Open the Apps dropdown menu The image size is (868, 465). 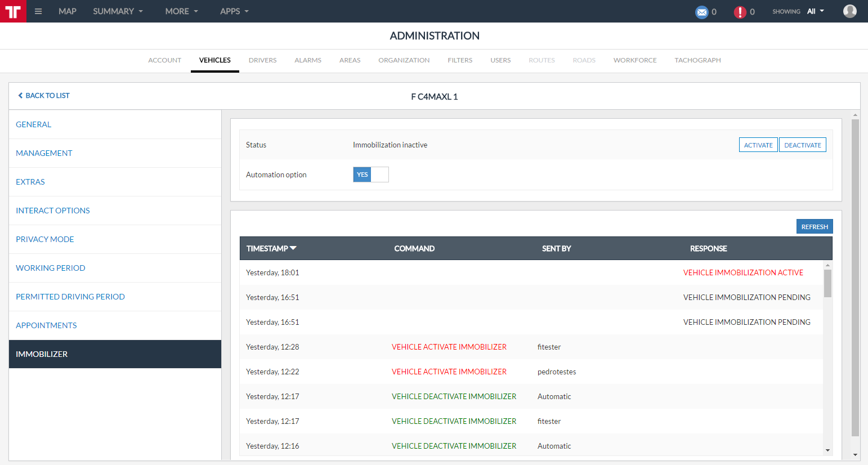[x=234, y=11]
